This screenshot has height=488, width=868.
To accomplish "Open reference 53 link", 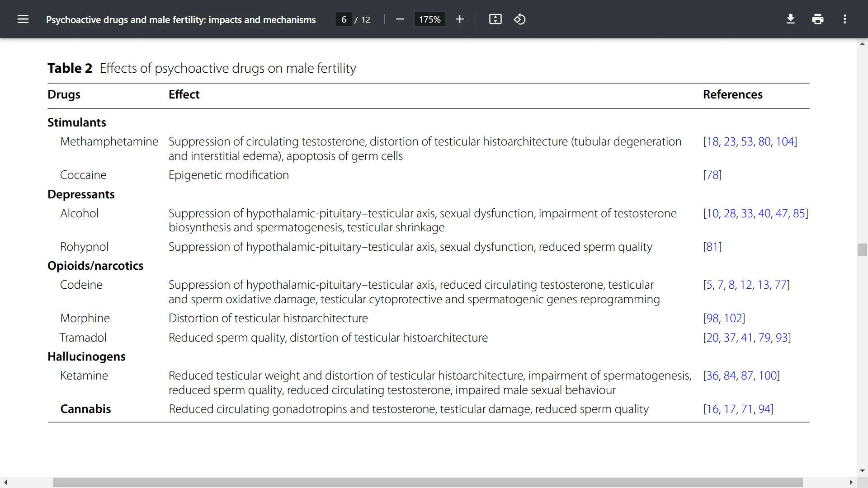I will point(747,141).
